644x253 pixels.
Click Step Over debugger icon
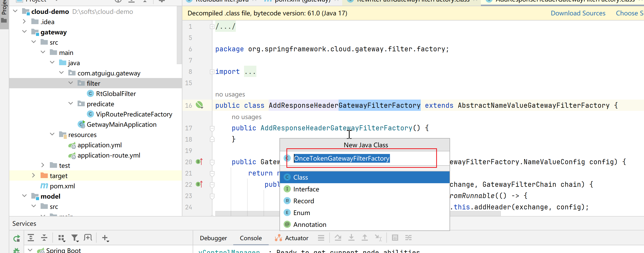coord(338,238)
